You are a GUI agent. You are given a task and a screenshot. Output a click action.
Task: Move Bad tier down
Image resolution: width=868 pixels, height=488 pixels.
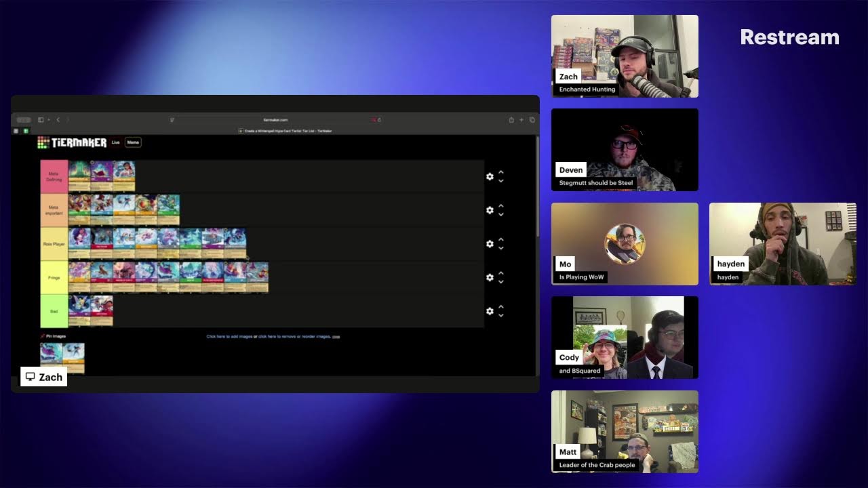(x=501, y=316)
